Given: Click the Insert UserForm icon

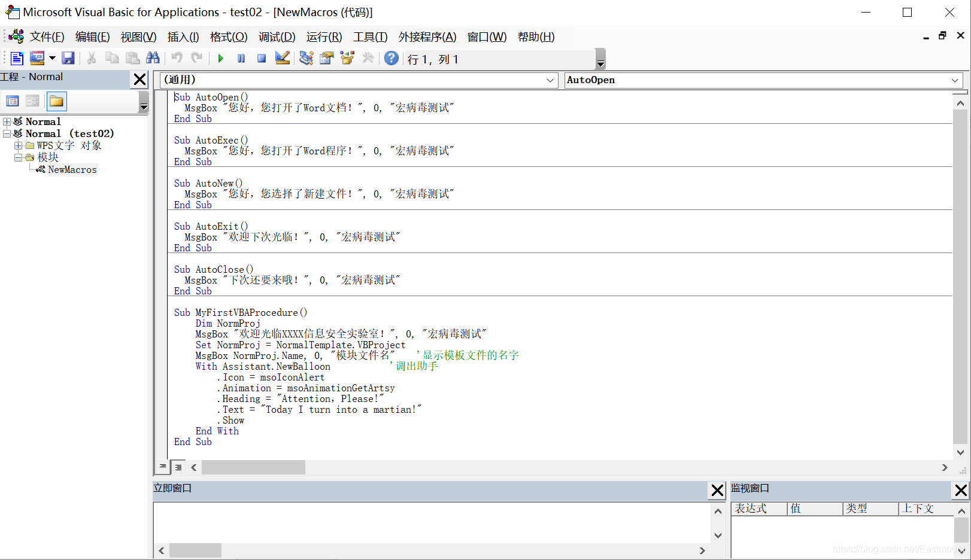Looking at the screenshot, I should 37,58.
